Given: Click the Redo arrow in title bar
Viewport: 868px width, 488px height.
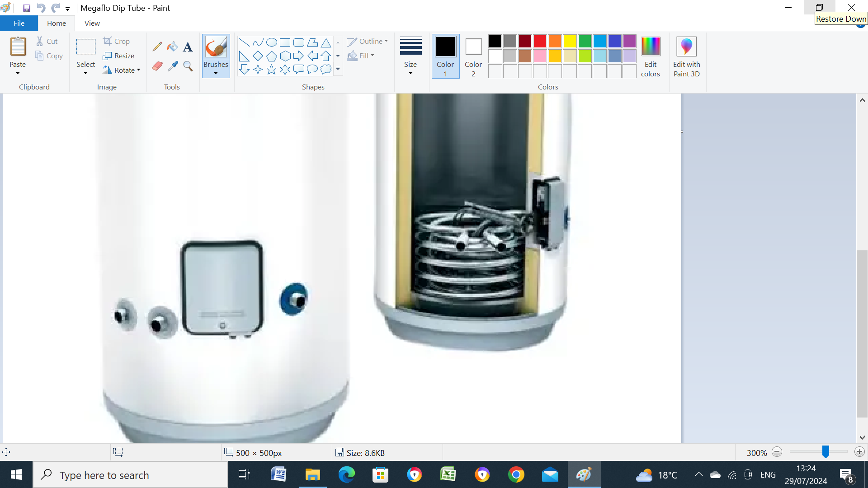Looking at the screenshot, I should 55,8.
